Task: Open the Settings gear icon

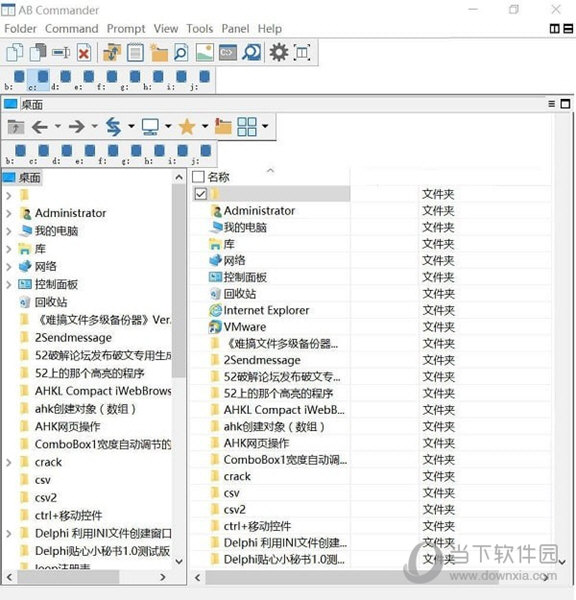Action: point(279,52)
